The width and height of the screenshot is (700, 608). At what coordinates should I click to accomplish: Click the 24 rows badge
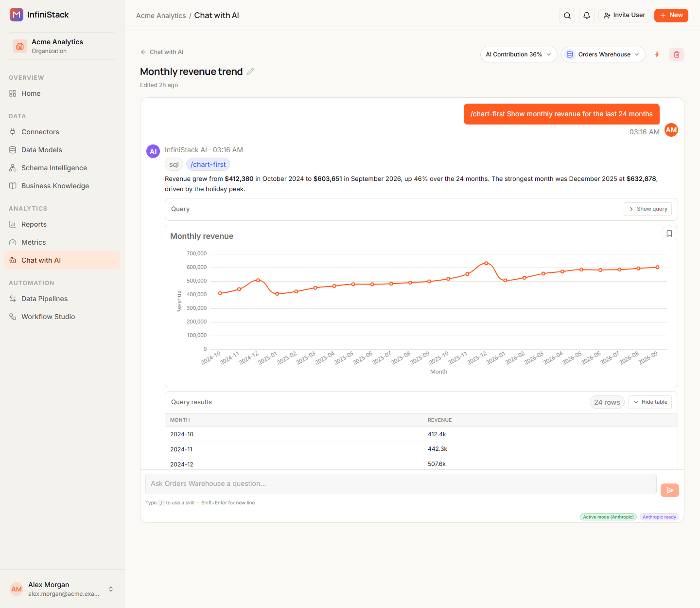(607, 402)
